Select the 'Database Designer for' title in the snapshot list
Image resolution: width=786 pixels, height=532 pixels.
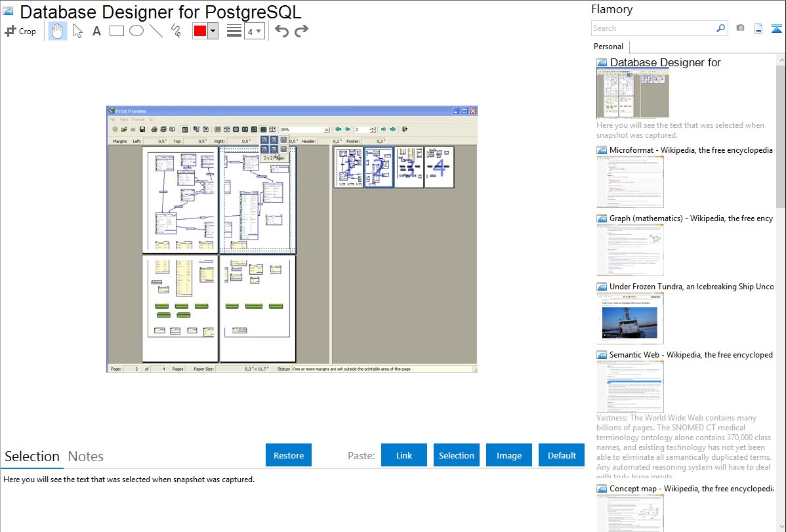[x=665, y=62]
